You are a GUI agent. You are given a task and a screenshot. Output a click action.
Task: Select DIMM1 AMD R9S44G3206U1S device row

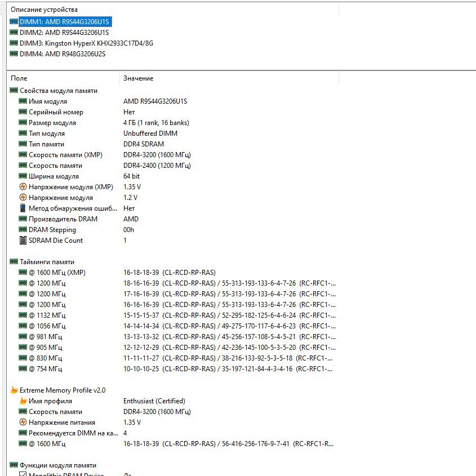coord(64,21)
